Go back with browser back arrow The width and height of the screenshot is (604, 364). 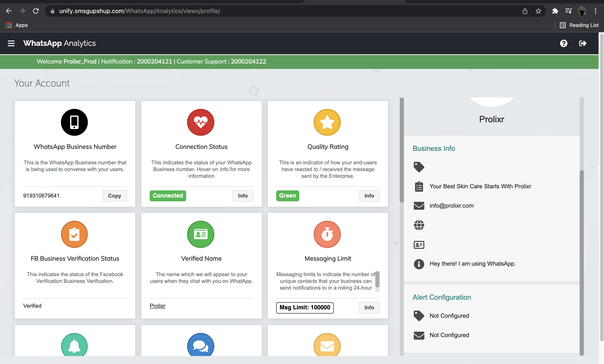pyautogui.click(x=9, y=11)
